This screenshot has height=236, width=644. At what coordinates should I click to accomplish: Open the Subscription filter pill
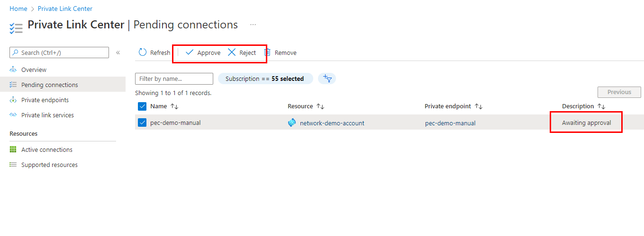pyautogui.click(x=265, y=79)
